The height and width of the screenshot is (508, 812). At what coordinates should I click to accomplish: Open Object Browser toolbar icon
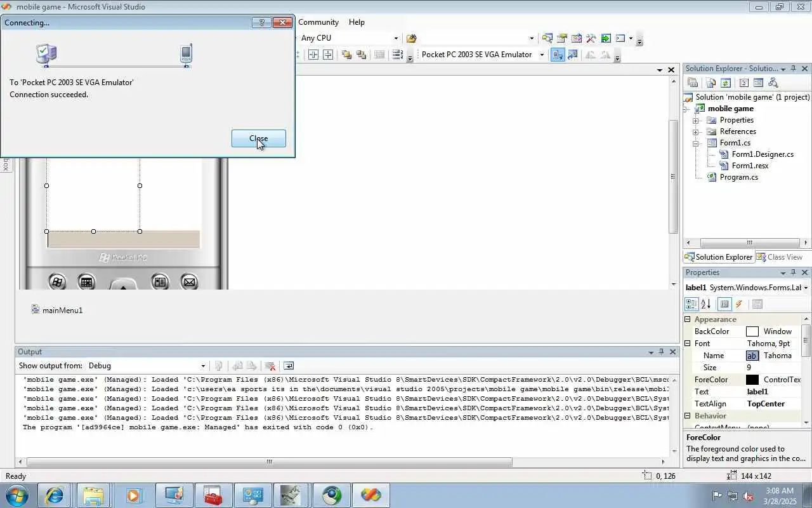coord(576,38)
